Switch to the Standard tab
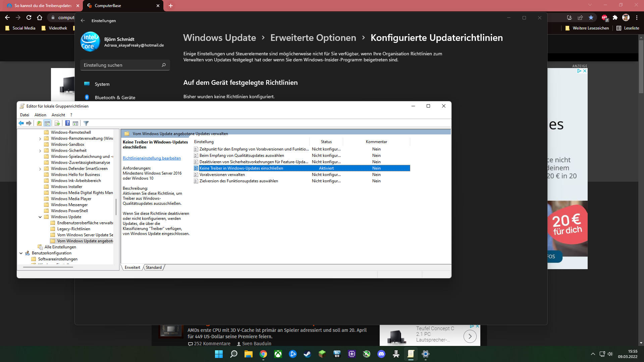Screen dimensions: 644x362 (x=154, y=267)
